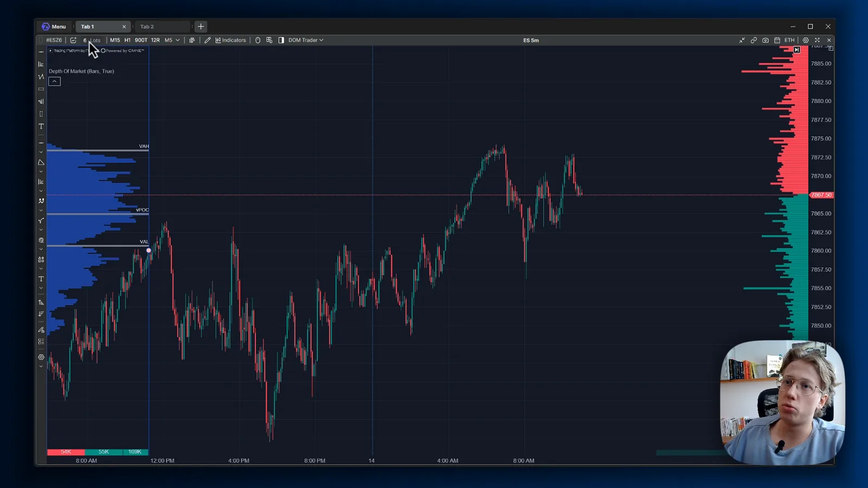This screenshot has width=868, height=488.
Task: Click the chart template icon beside #ESZ6
Action: pos(73,40)
